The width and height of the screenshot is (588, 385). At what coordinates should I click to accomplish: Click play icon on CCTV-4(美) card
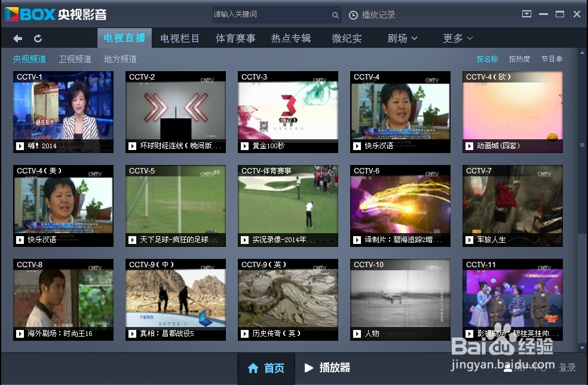(x=20, y=240)
